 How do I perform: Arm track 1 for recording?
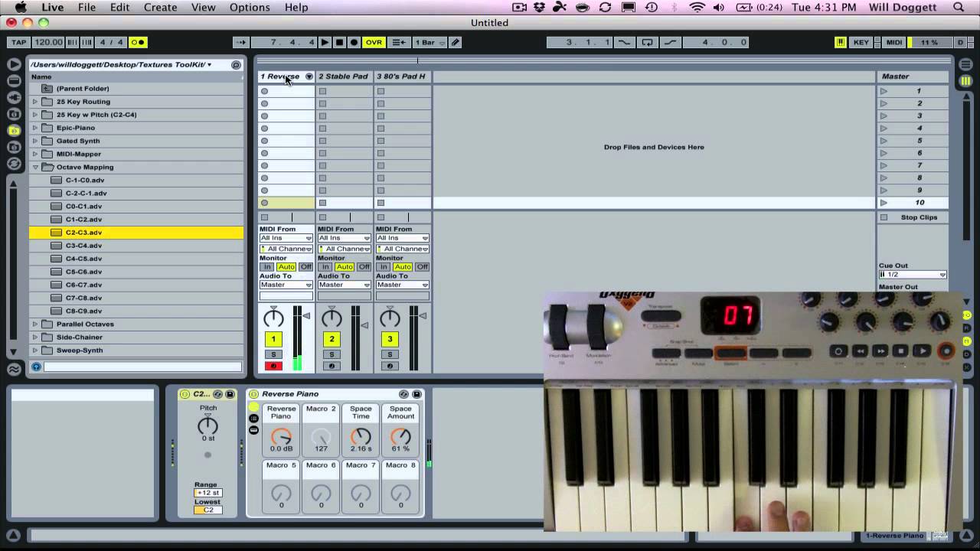[x=273, y=366]
